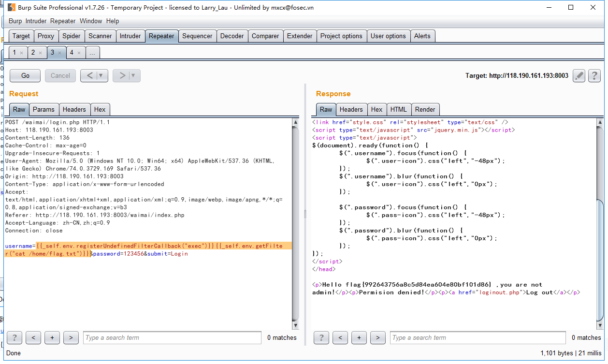Minimize the Burp Suite window
The height and width of the screenshot is (364, 608).
pyautogui.click(x=549, y=7)
